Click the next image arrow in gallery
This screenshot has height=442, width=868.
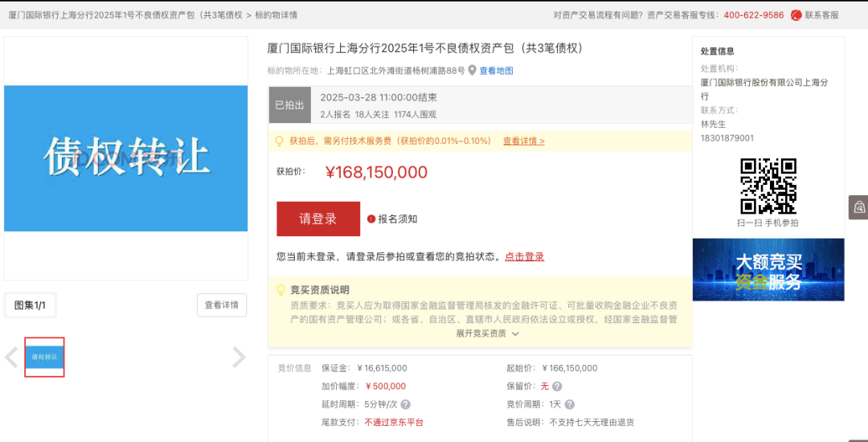(x=239, y=358)
